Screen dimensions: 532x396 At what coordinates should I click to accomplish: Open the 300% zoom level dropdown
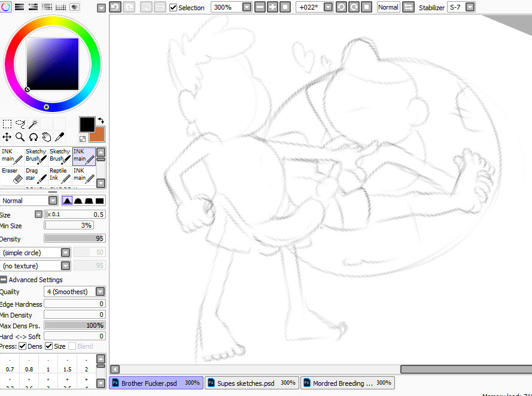[247, 7]
